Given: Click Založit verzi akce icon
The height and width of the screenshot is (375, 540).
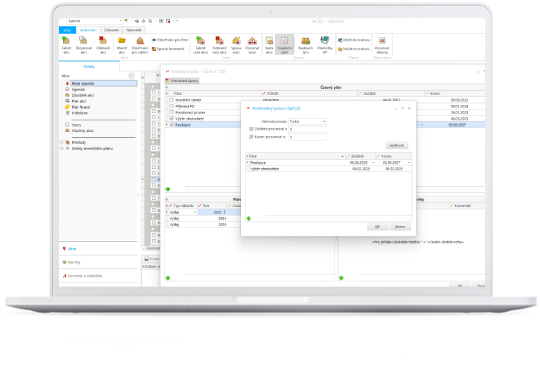Looking at the screenshot, I should pos(200,41).
